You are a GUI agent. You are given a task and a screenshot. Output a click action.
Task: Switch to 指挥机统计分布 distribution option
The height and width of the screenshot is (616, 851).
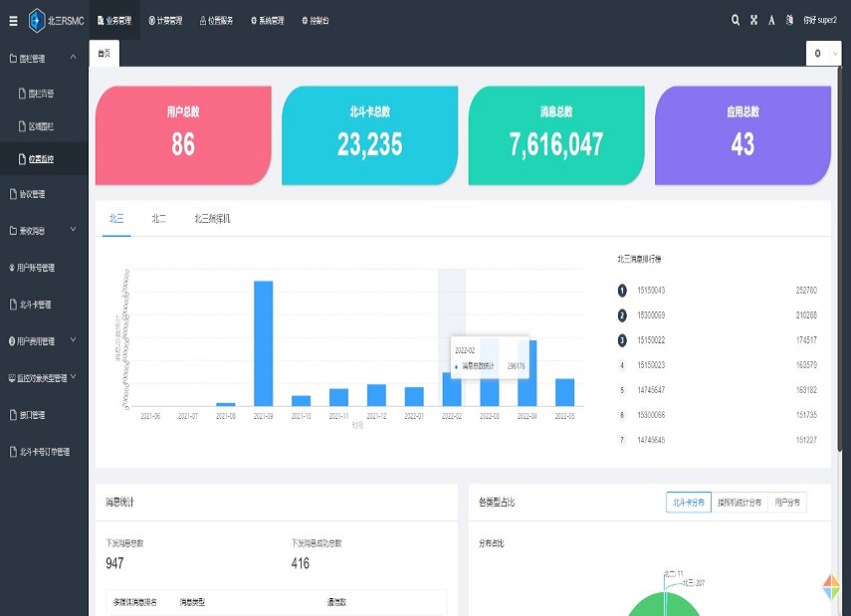tap(740, 503)
